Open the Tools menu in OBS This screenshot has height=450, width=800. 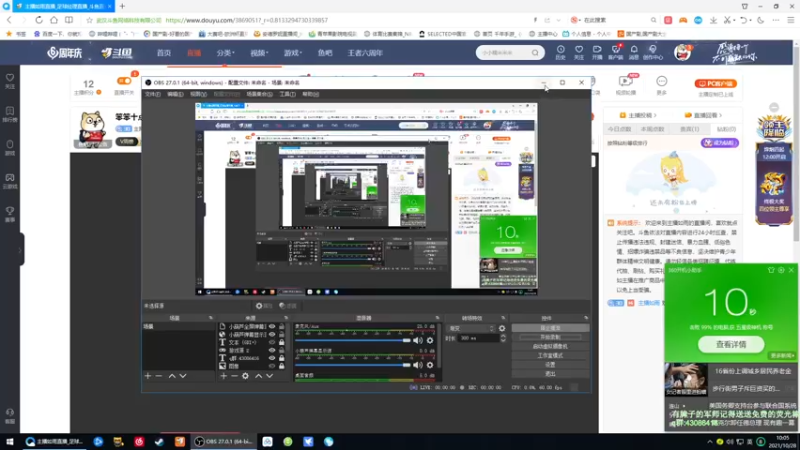pyautogui.click(x=287, y=94)
